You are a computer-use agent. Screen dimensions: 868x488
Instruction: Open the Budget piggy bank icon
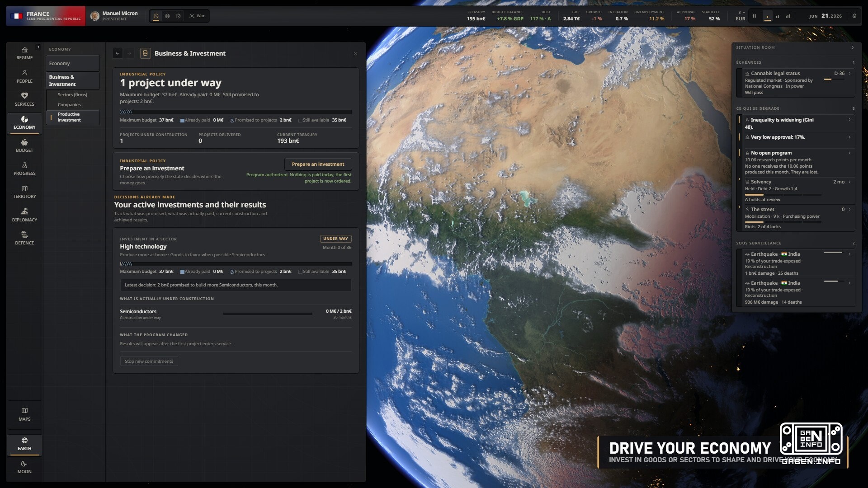24,142
